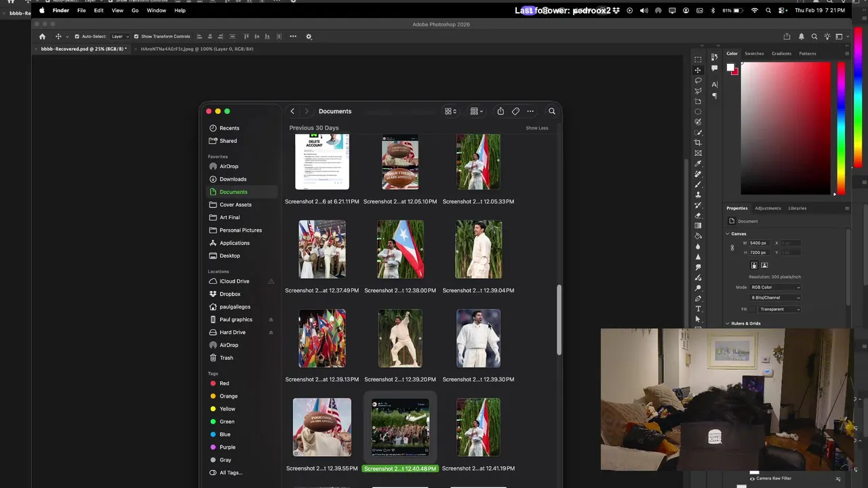Select the Gradient tool in Photoshop
The image size is (868, 488).
pyautogui.click(x=698, y=226)
